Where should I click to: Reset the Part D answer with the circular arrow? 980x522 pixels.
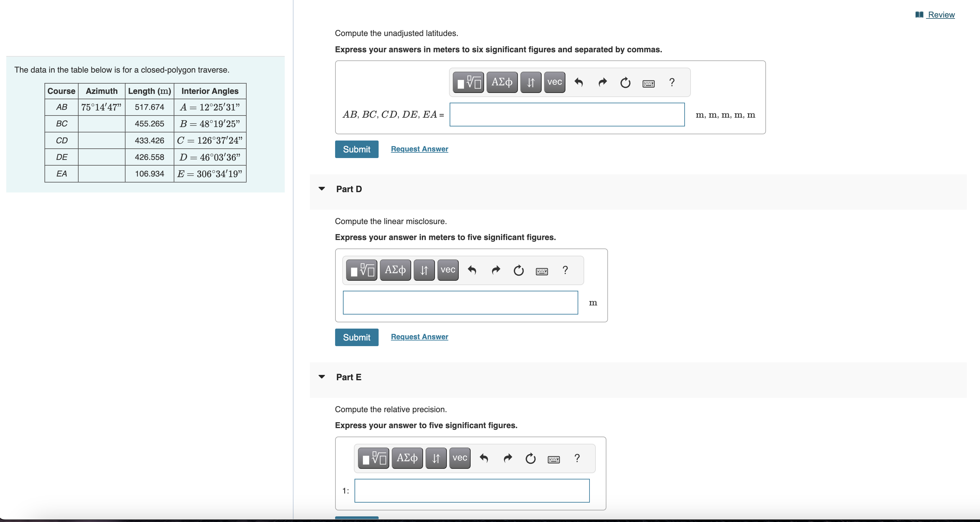pos(518,270)
